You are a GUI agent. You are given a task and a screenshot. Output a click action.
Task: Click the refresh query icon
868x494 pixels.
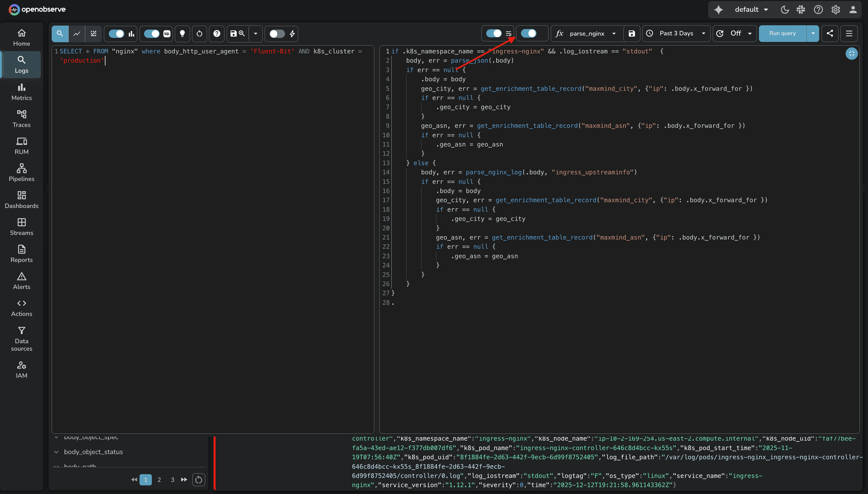(x=199, y=34)
